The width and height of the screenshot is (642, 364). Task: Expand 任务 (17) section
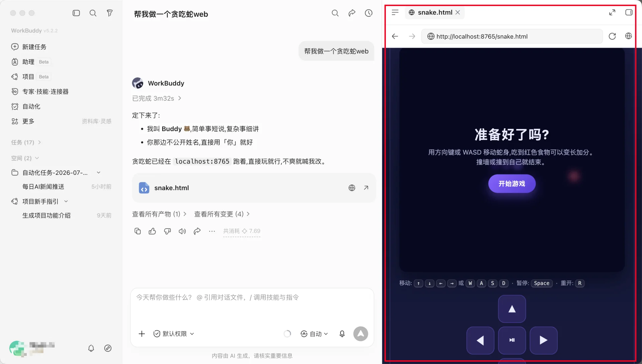coord(26,142)
